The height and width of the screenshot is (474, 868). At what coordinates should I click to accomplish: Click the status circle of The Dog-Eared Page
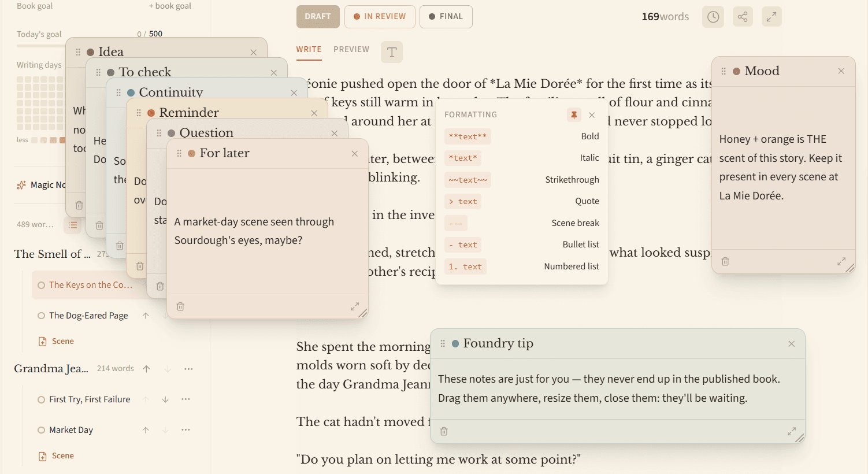click(41, 316)
